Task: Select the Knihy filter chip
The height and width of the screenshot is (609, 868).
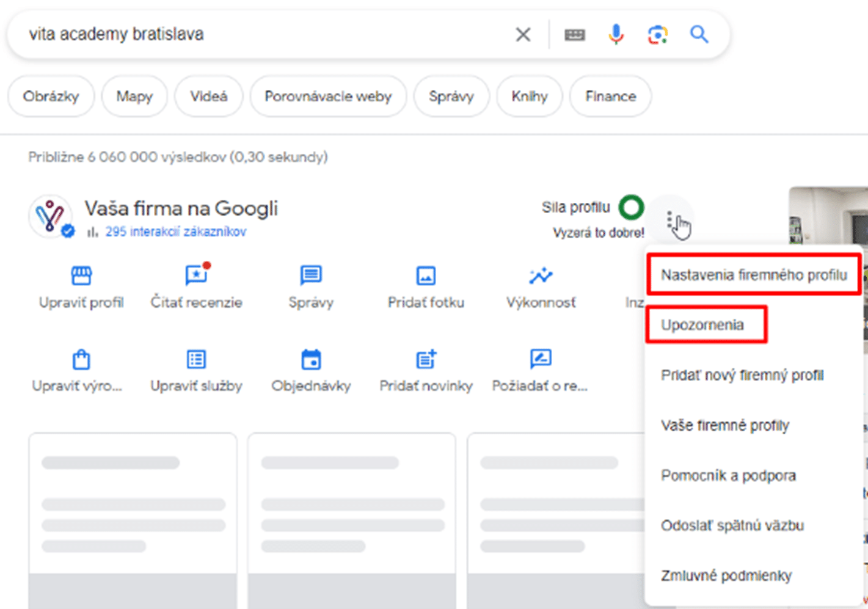Action: click(x=530, y=96)
